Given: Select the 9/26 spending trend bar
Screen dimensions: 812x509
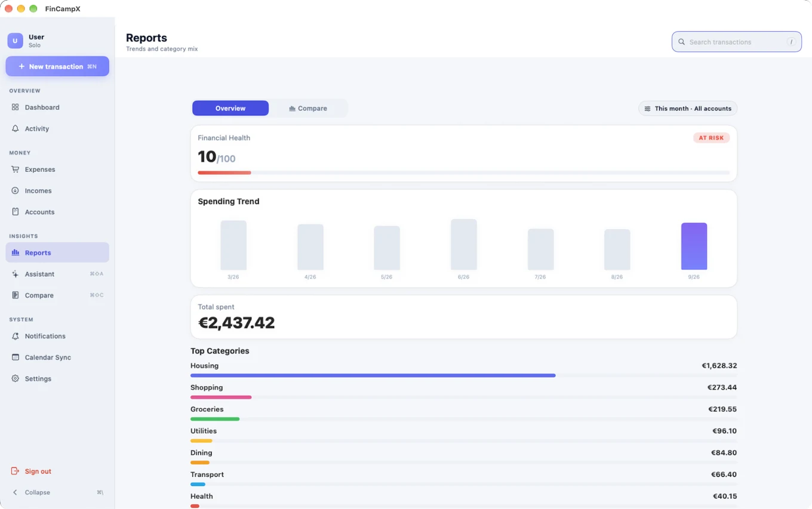Looking at the screenshot, I should point(694,246).
